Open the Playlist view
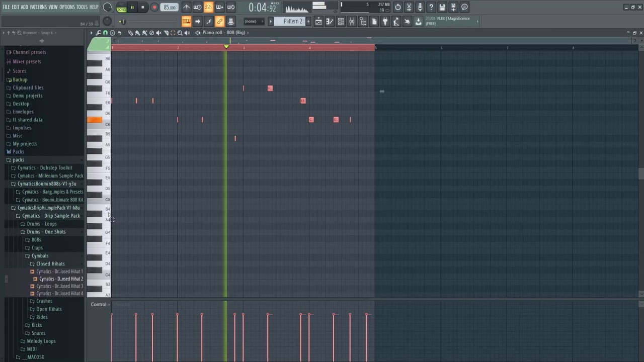 (x=318, y=21)
